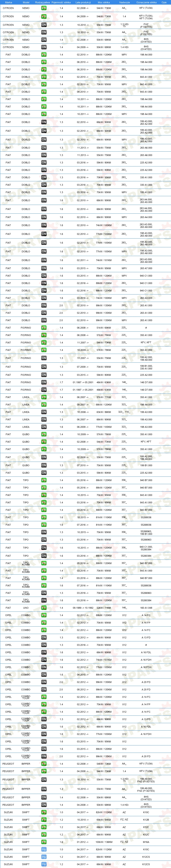Image resolution: width=171 pixels, height=868 pixels.
Task: Click engine code '160 A1.048' in Fiat Uno row
Action: tap(146, 608)
